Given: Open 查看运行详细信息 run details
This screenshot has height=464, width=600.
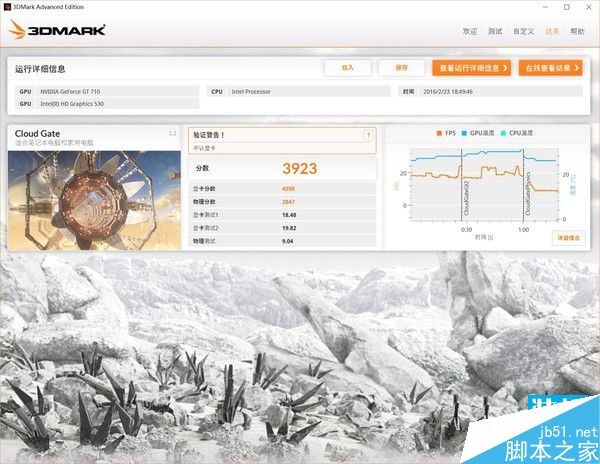Looking at the screenshot, I should pos(471,68).
